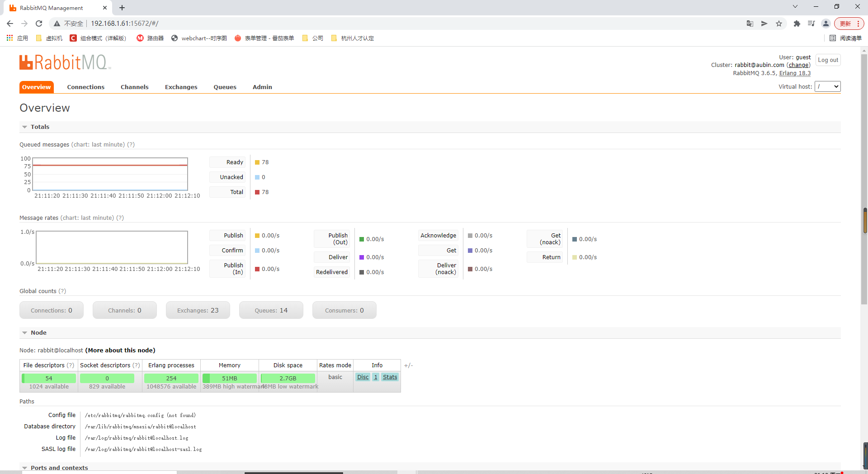
Task: Open the Queues: 14 count button
Action: tap(271, 310)
